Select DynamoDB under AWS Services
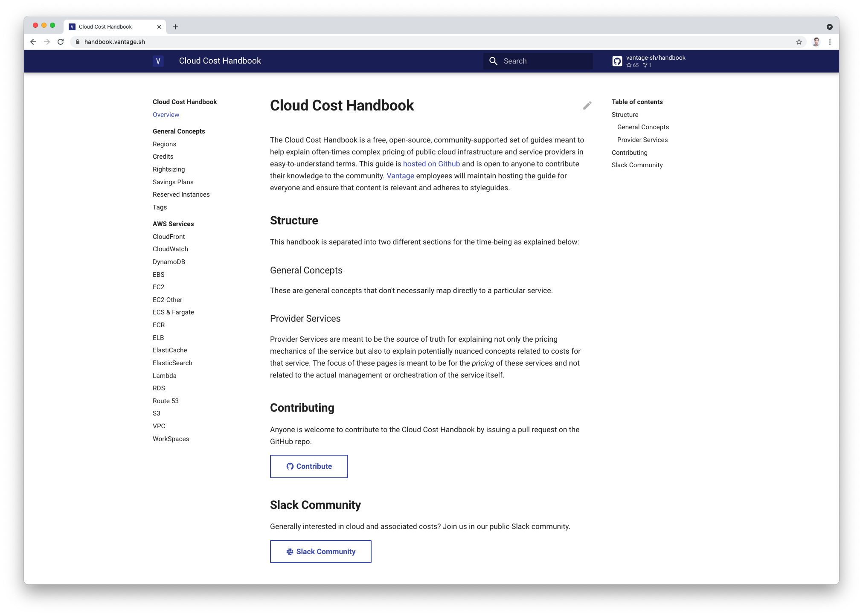This screenshot has width=863, height=616. (169, 262)
